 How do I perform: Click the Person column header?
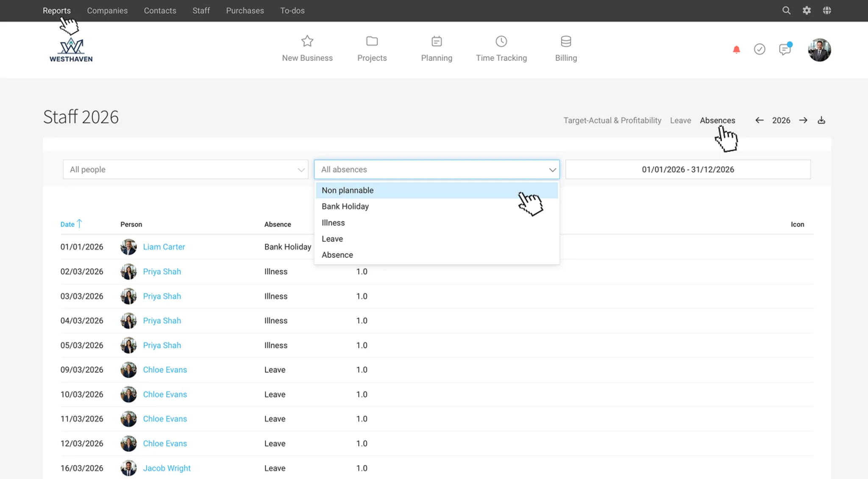[x=131, y=224]
